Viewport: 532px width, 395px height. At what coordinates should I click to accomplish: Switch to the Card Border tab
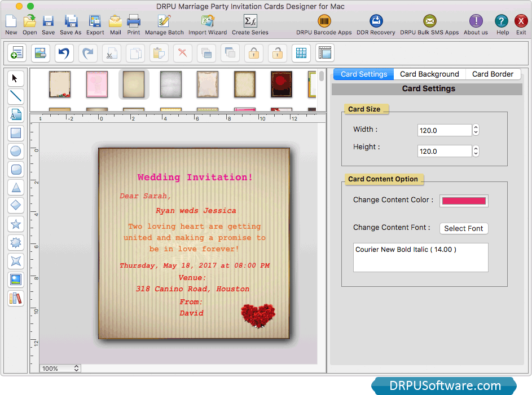click(x=493, y=74)
